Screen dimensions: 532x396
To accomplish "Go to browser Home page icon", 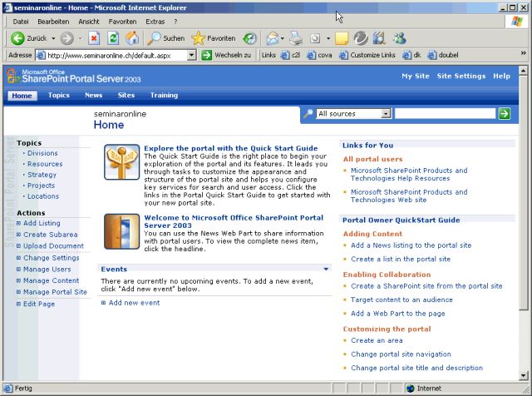I will coord(132,38).
